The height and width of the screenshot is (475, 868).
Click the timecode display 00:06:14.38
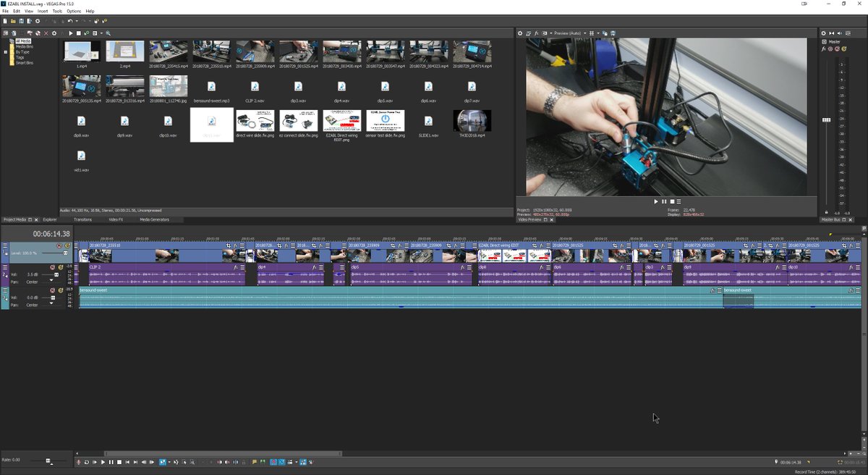tap(51, 233)
